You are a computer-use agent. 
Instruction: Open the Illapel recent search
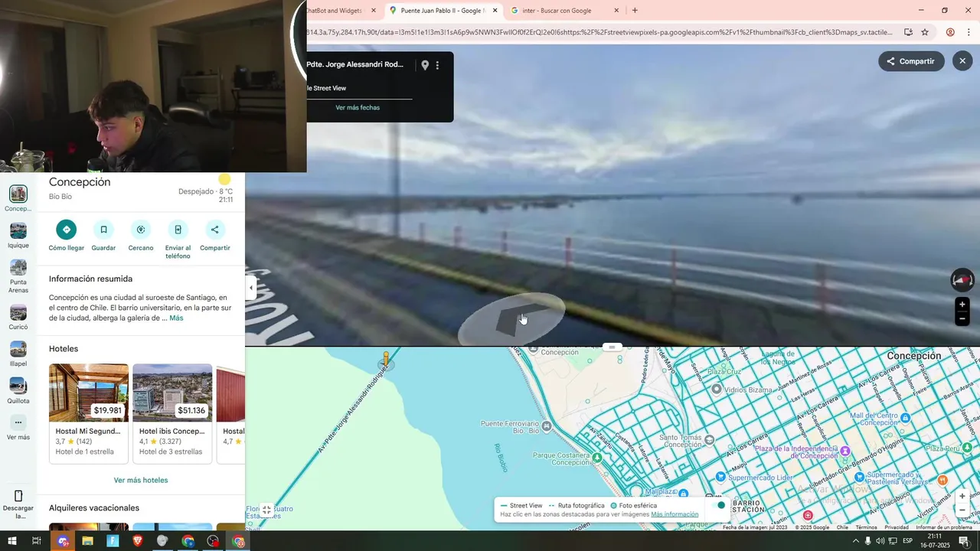coord(18,349)
